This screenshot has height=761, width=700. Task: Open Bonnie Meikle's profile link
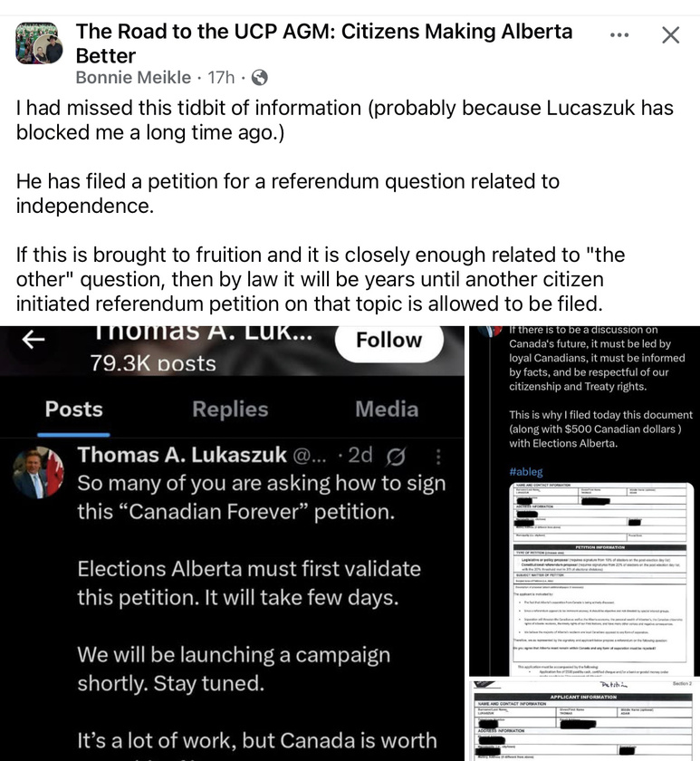(133, 77)
